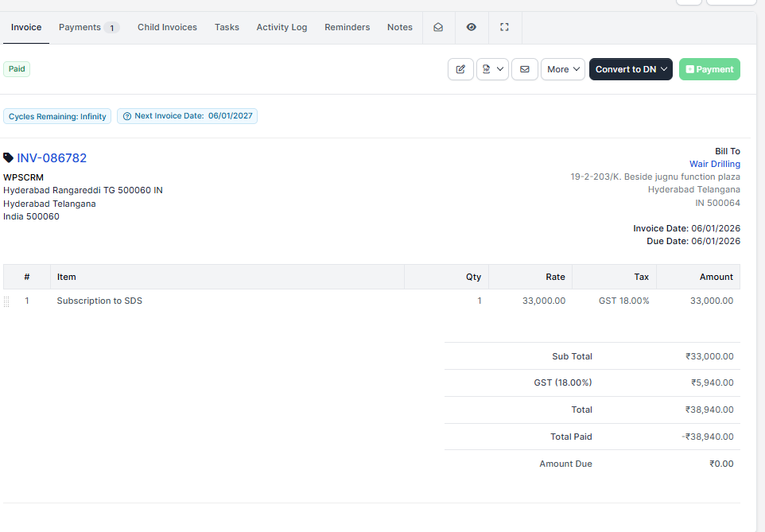Go to the Child Invoices tab
The width and height of the screenshot is (765, 532).
tap(167, 27)
